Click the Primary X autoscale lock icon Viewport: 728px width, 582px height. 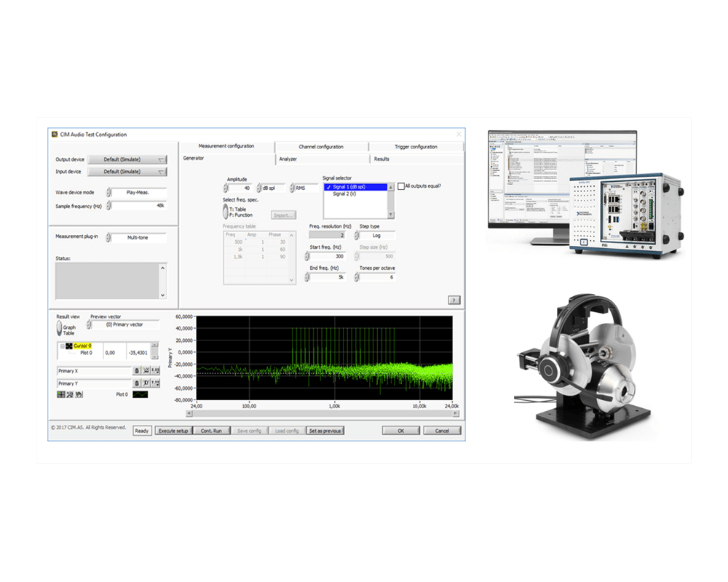[136, 371]
